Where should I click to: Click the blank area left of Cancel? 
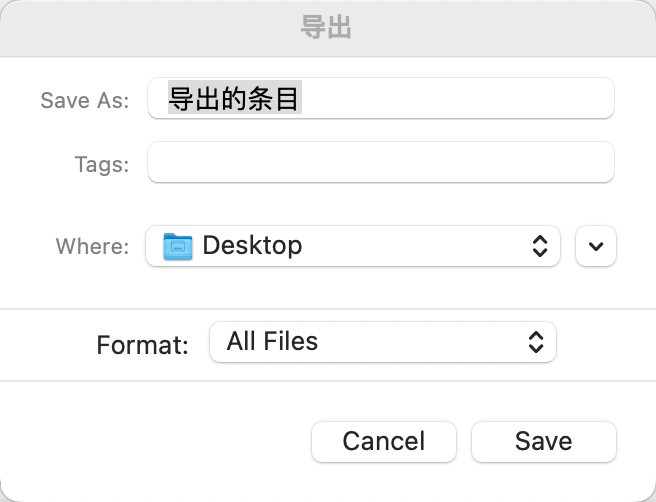coord(160,441)
